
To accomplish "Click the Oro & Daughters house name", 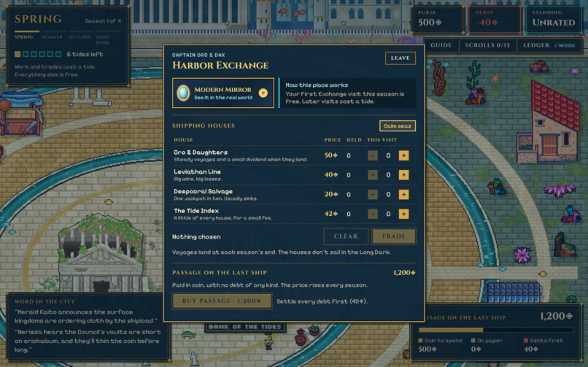I will (x=201, y=152).
